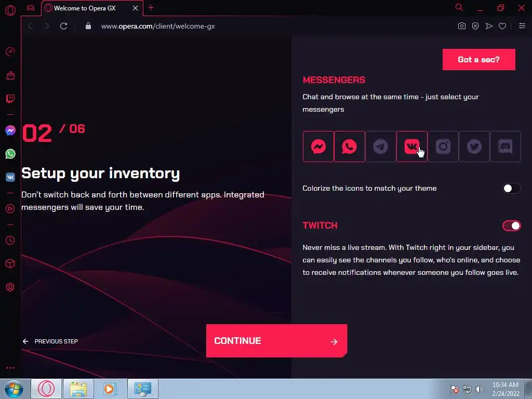Image resolution: width=532 pixels, height=399 pixels.
Task: Open Easy Setup menu icon
Action: point(522,26)
